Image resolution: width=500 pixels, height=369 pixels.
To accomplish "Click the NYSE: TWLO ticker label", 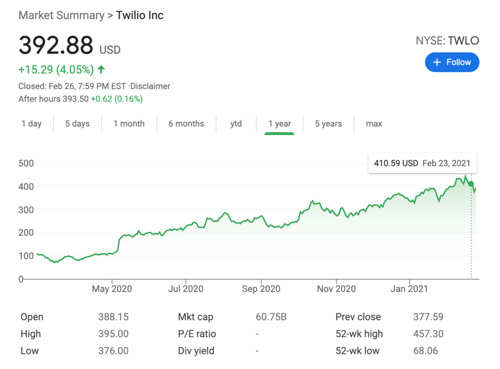I will [x=447, y=41].
